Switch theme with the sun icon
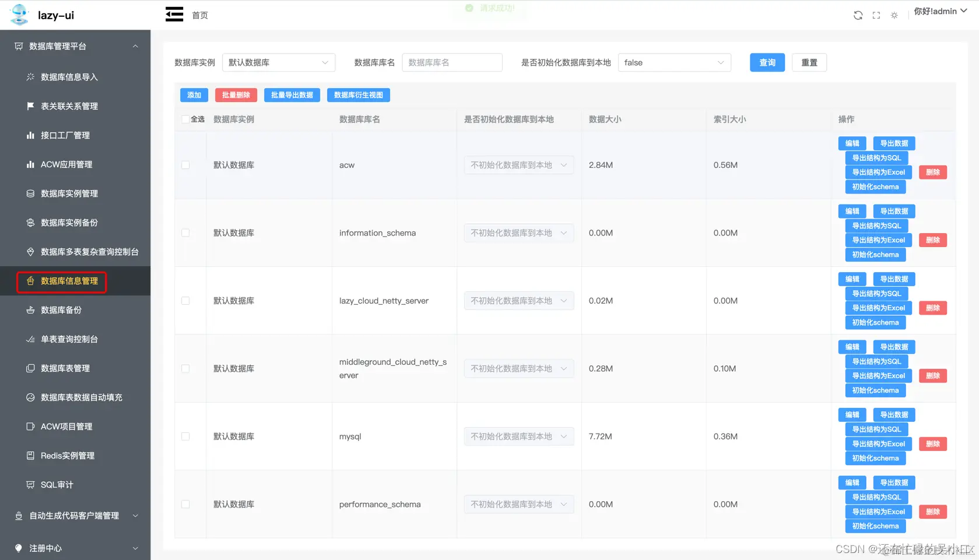 894,15
